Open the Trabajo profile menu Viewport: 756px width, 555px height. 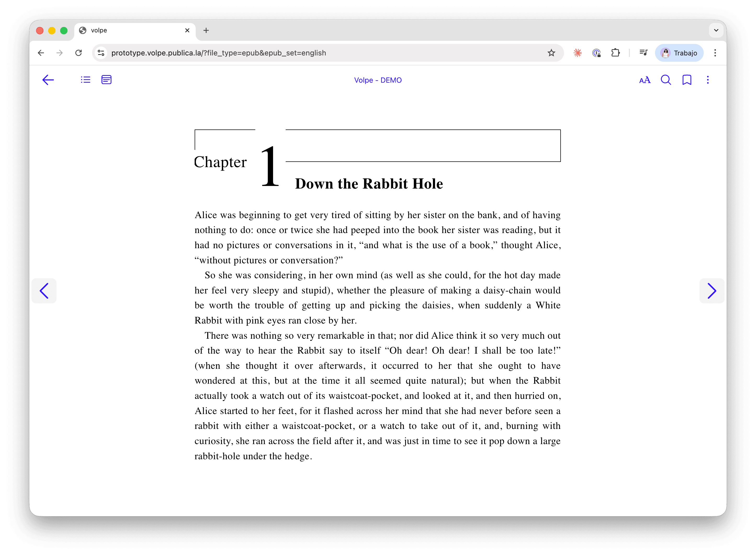tap(679, 53)
